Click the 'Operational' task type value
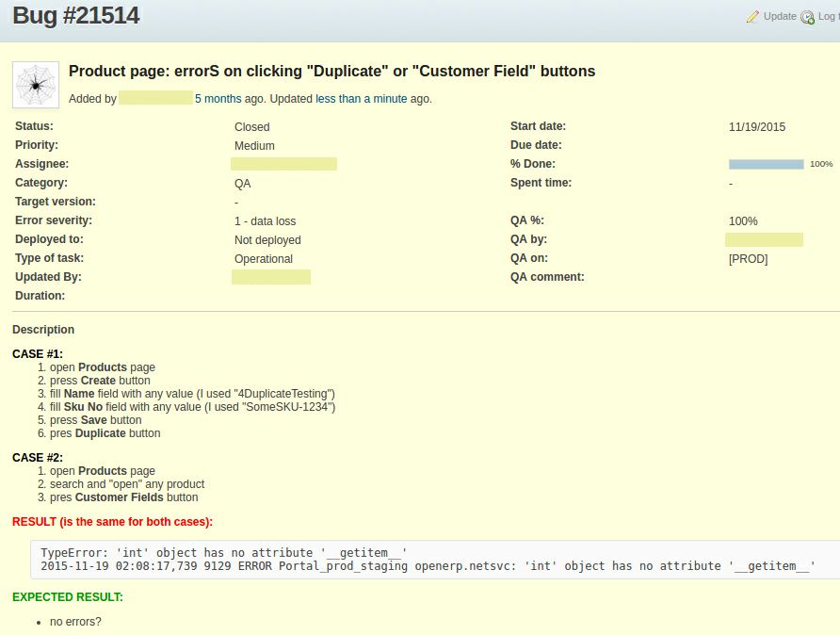 pyautogui.click(x=264, y=259)
